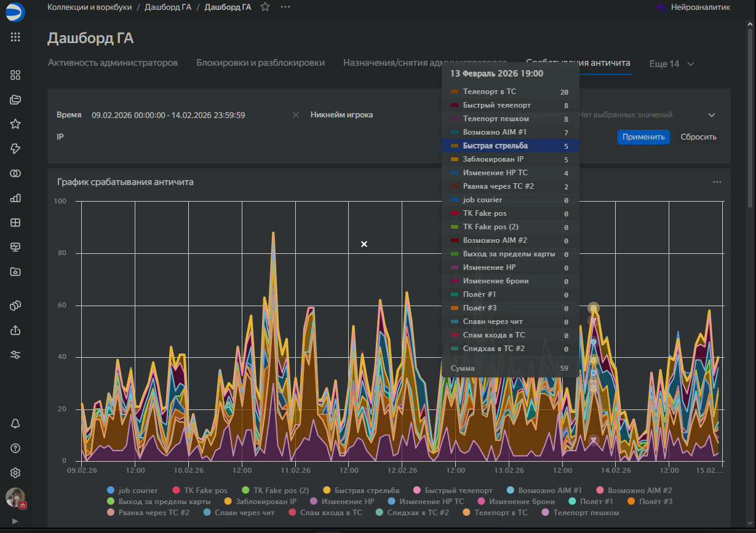
Task: Open the gear settings icon in sidebar
Action: 15,473
